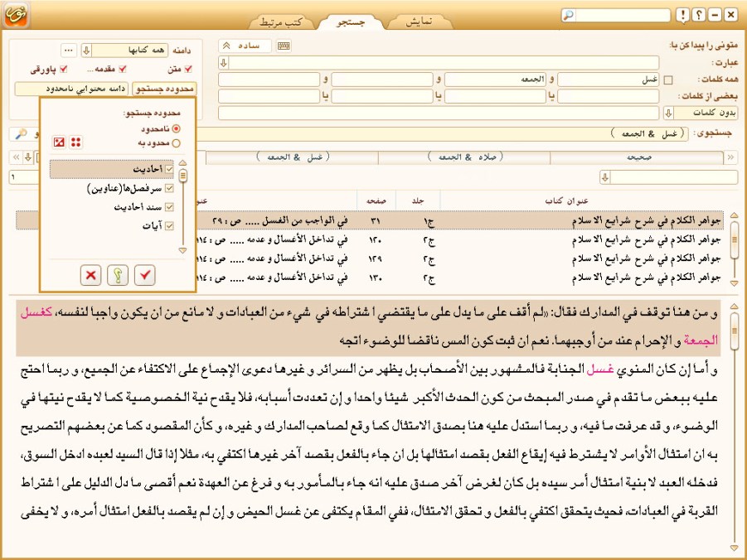Select the نامحدود radio button

[x=177, y=128]
